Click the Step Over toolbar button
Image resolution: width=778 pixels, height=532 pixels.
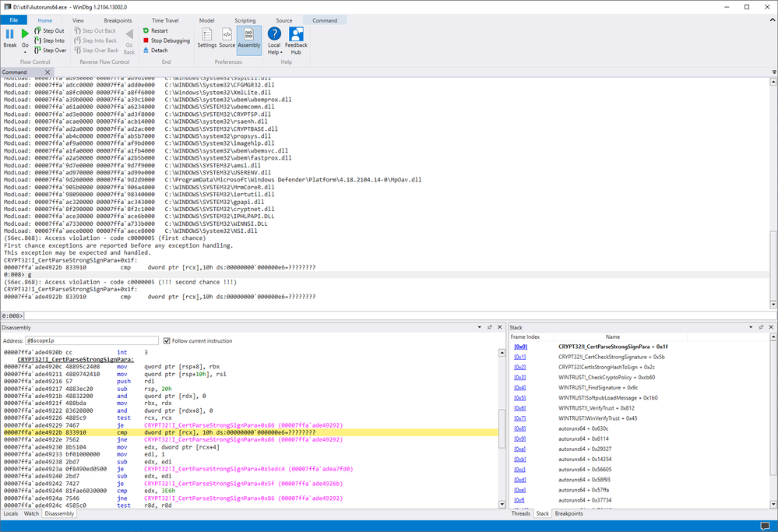(50, 50)
